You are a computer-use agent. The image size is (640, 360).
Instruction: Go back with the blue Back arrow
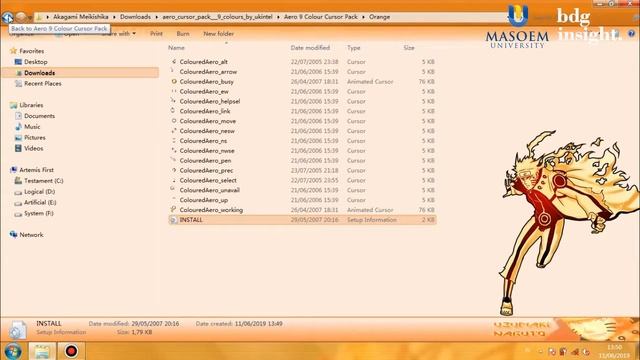[7, 17]
